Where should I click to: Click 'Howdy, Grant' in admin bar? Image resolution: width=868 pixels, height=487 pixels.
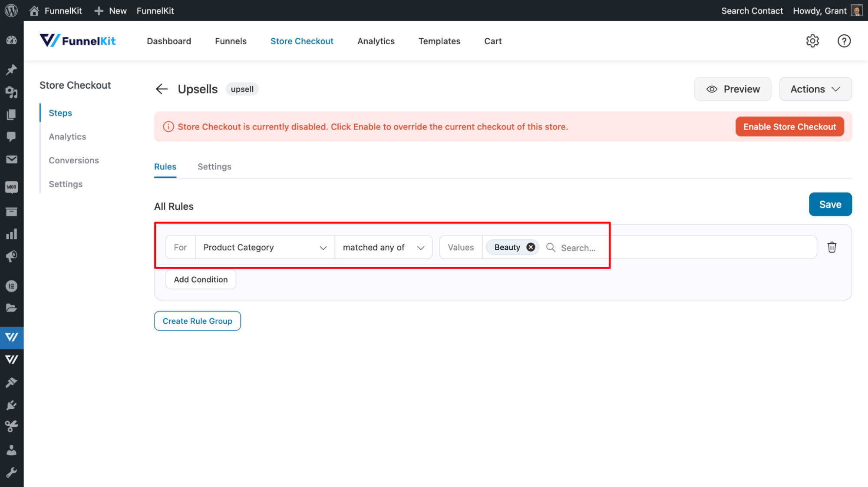[x=819, y=11]
